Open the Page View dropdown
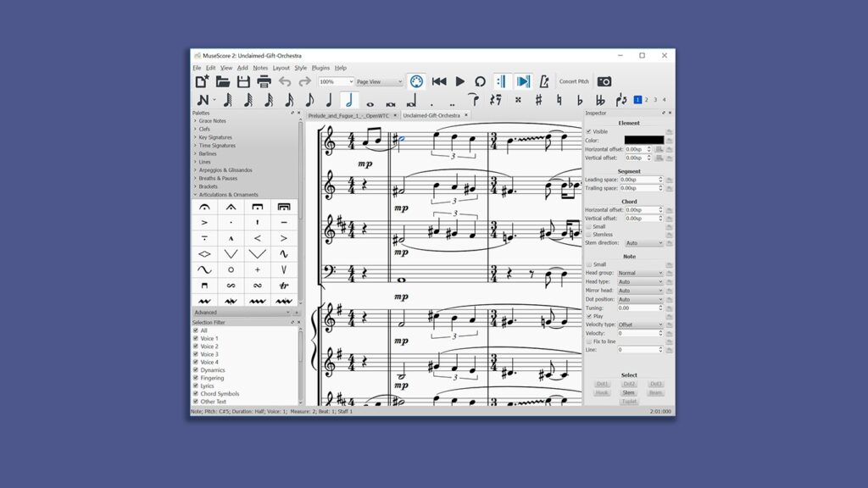 pyautogui.click(x=379, y=81)
